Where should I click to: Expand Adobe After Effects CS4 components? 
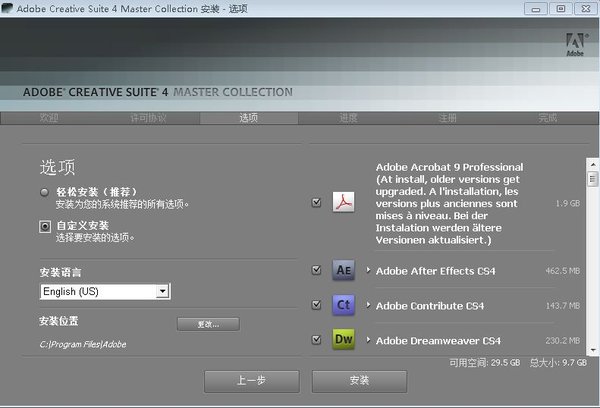point(368,270)
